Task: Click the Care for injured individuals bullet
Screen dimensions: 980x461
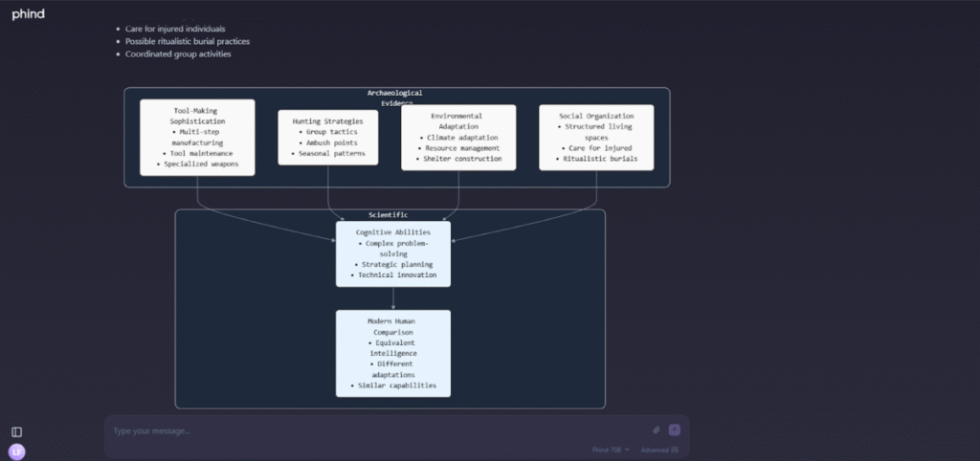Action: (175, 29)
